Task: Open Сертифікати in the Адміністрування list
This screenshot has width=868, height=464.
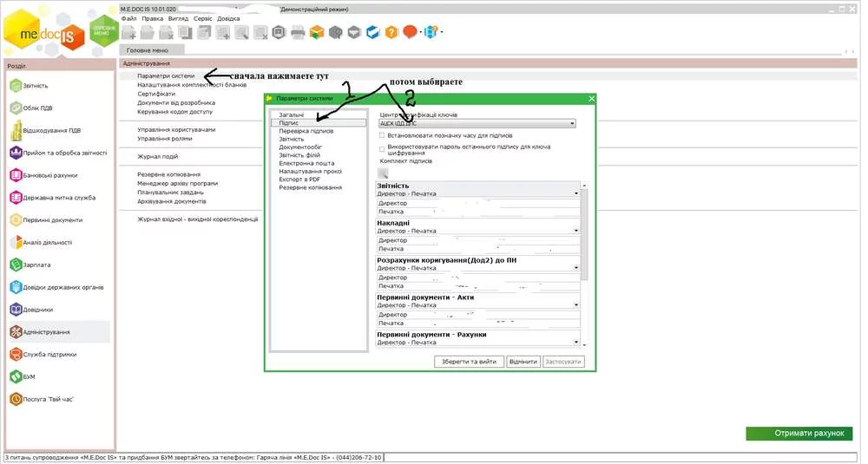Action: pos(156,94)
